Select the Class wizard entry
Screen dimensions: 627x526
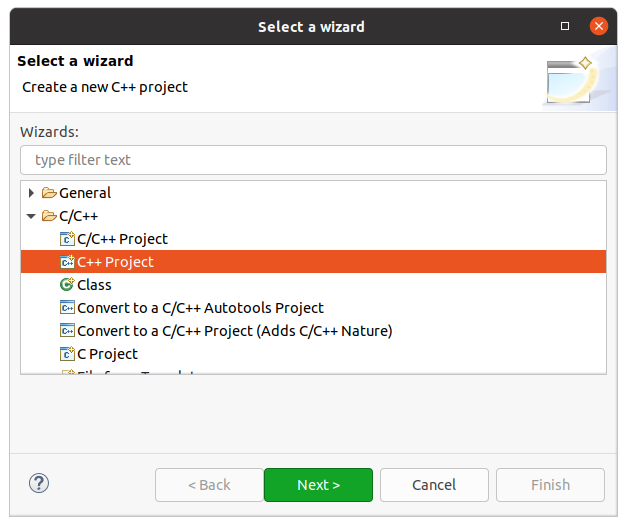(94, 285)
